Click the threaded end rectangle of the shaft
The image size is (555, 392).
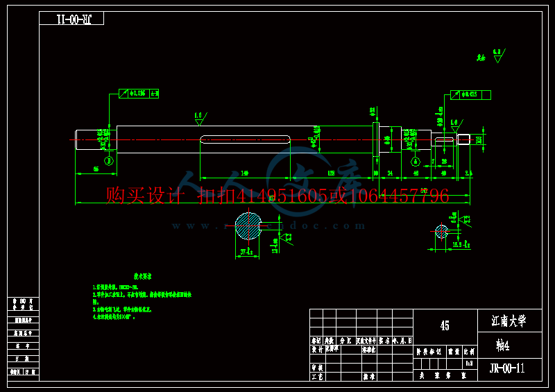[x=463, y=139]
